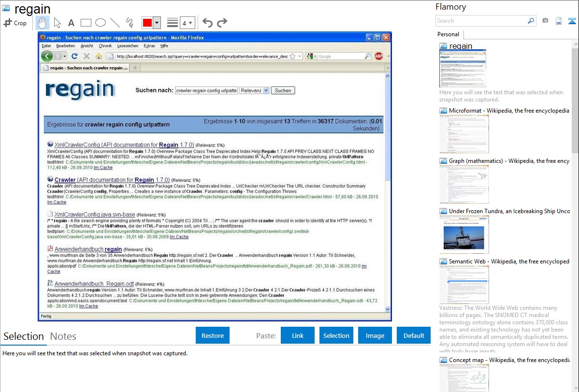579x392 pixels.
Task: Open the Relevanz sort dropdown
Action: [x=254, y=90]
